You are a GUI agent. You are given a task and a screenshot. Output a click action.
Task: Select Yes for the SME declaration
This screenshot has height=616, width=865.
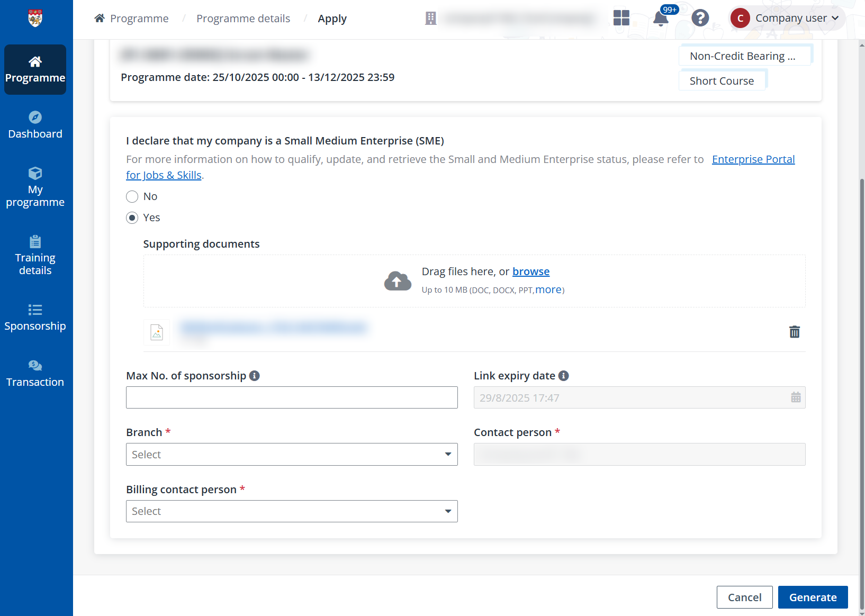132,218
